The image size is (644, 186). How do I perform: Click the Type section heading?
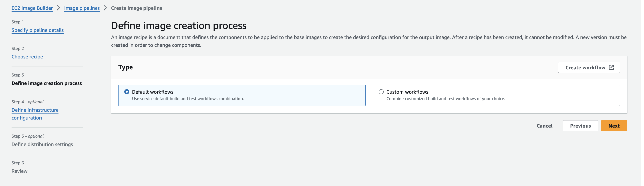tap(125, 67)
